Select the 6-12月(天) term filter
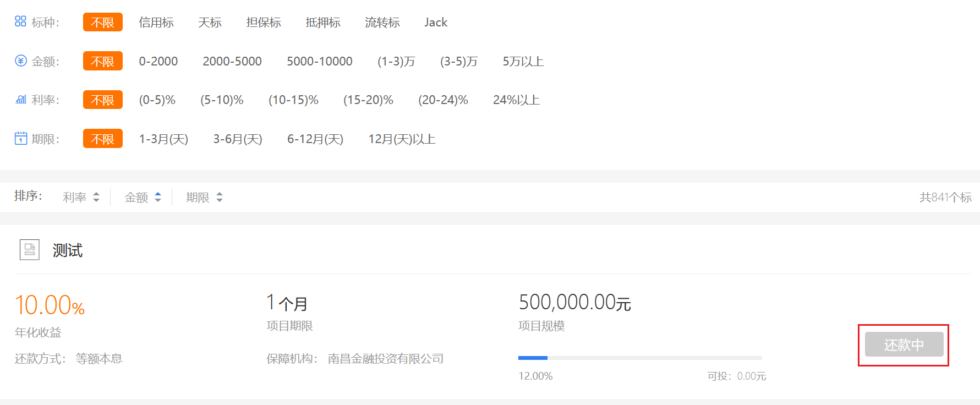This screenshot has height=405, width=980. [315, 139]
